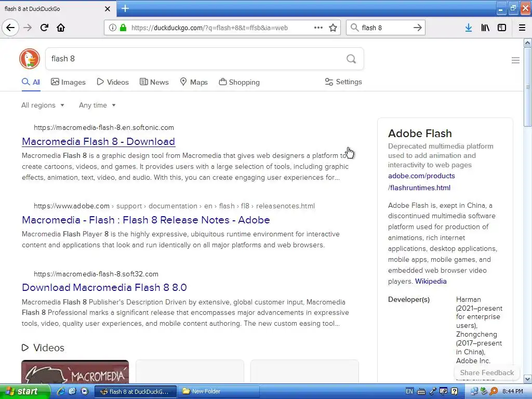Click the DuckDuckGo search magnifier button

click(x=351, y=59)
